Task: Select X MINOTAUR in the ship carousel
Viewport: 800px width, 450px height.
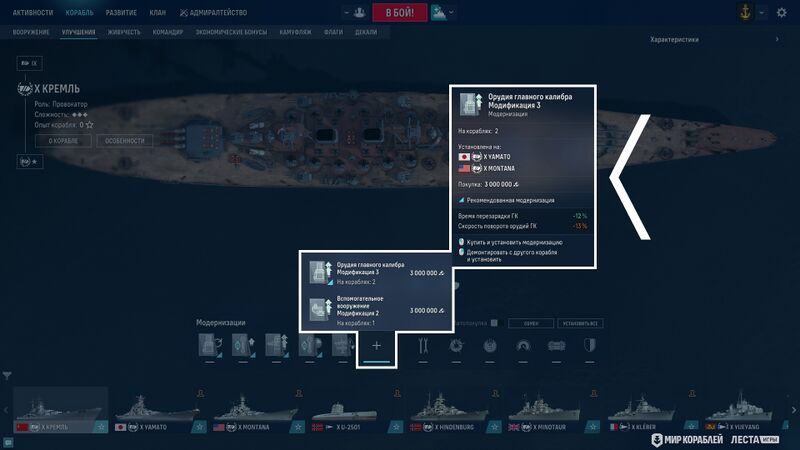Action: point(553,410)
